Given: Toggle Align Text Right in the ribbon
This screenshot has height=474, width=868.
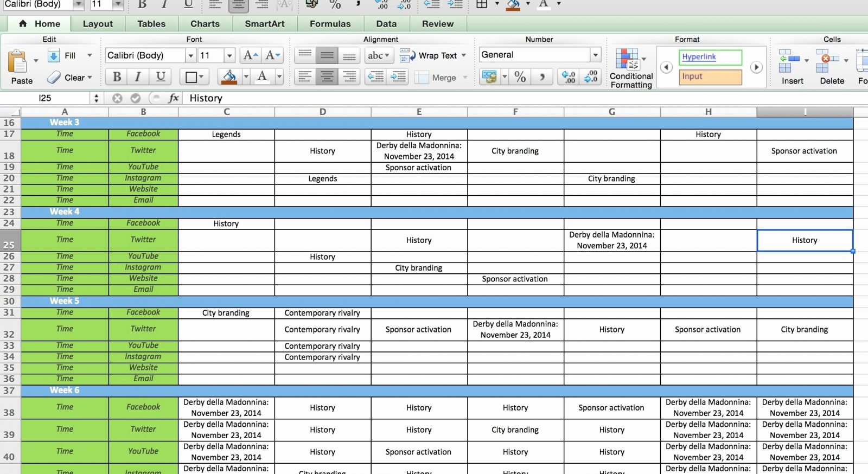Looking at the screenshot, I should pos(349,77).
